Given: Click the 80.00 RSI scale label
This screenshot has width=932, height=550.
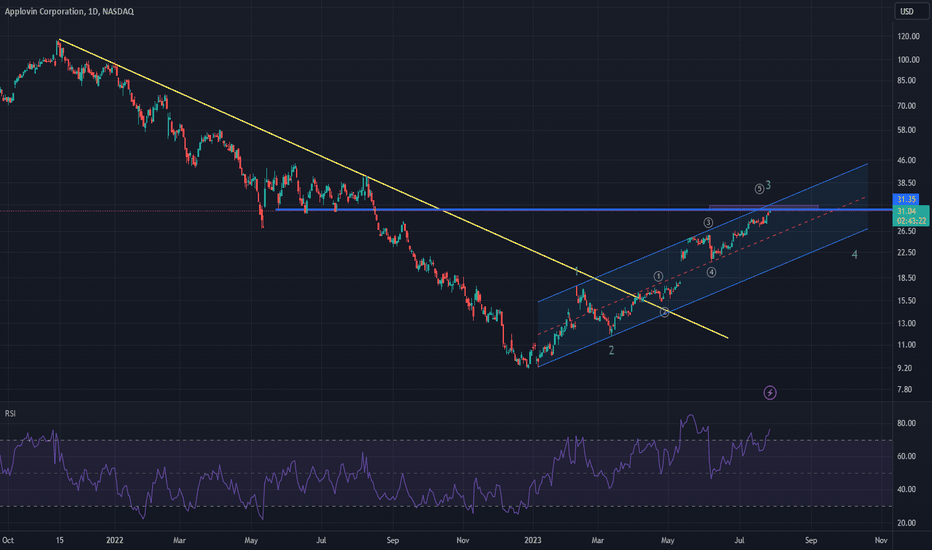Looking at the screenshot, I should [906, 423].
